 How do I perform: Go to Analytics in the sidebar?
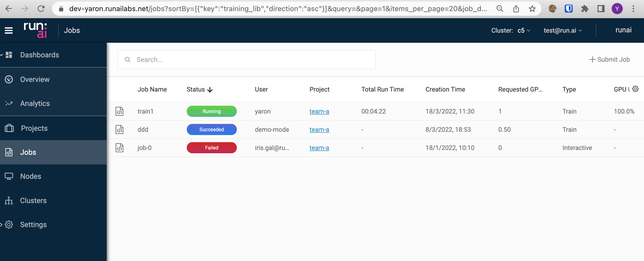pyautogui.click(x=53, y=103)
